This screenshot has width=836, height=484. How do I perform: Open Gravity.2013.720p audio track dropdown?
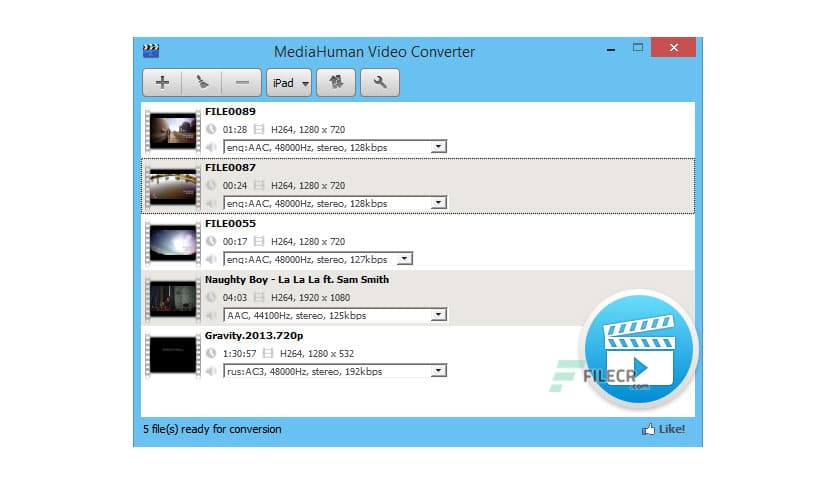(335, 371)
